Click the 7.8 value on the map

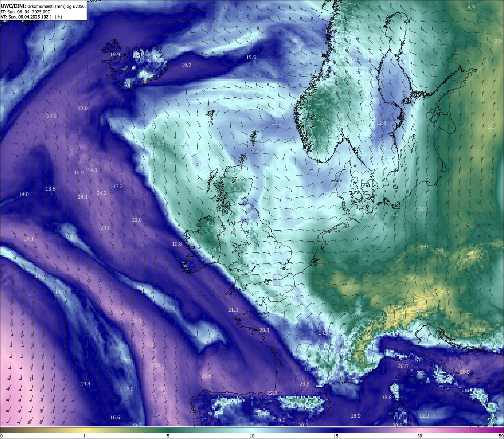click(421, 209)
